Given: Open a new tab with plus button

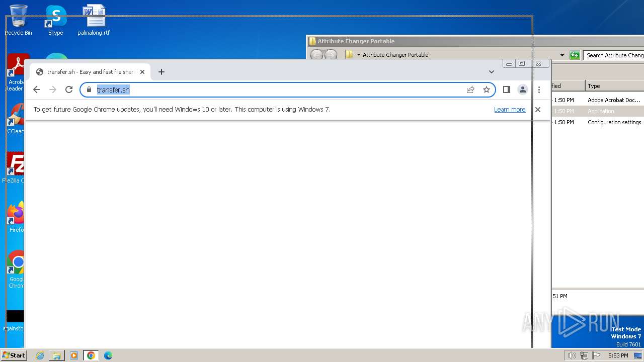Looking at the screenshot, I should pos(162,72).
